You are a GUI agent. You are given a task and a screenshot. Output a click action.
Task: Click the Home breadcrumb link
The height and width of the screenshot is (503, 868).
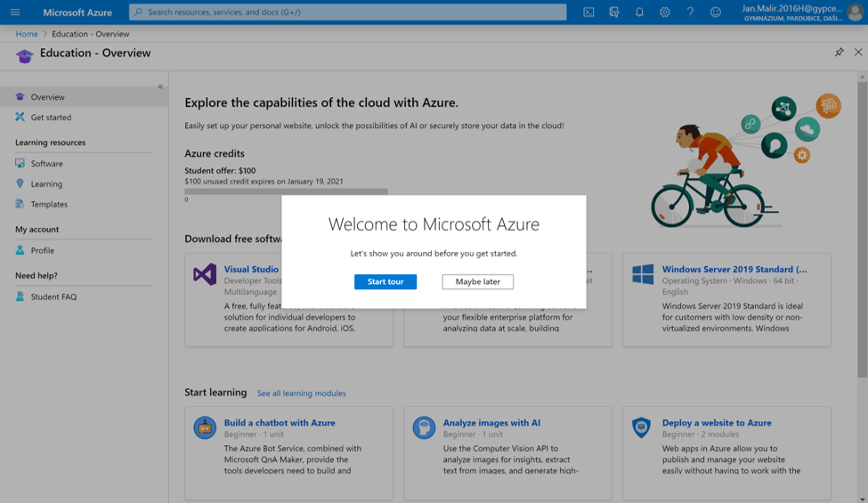tap(27, 34)
